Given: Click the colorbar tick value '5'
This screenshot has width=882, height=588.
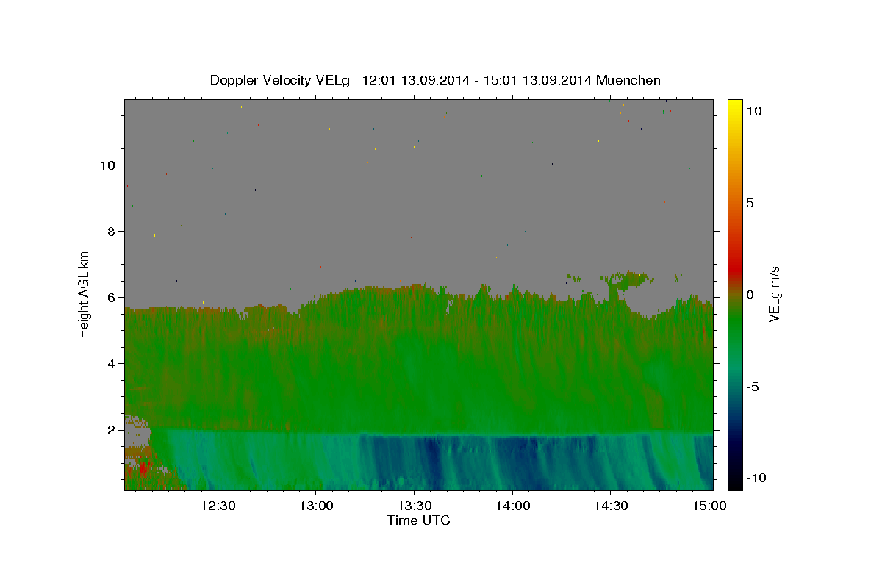Looking at the screenshot, I should point(750,203).
